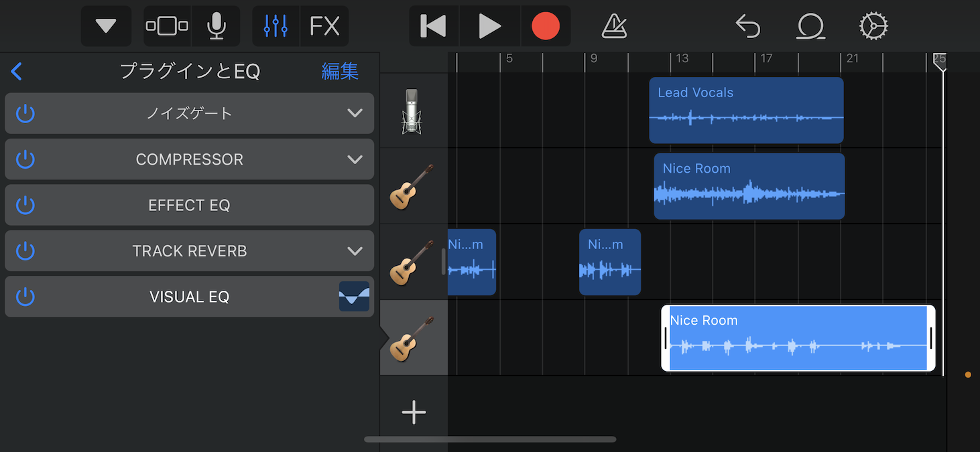Screen dimensions: 980x452
Task: Select the Lead Vocals audio region
Action: point(746,110)
